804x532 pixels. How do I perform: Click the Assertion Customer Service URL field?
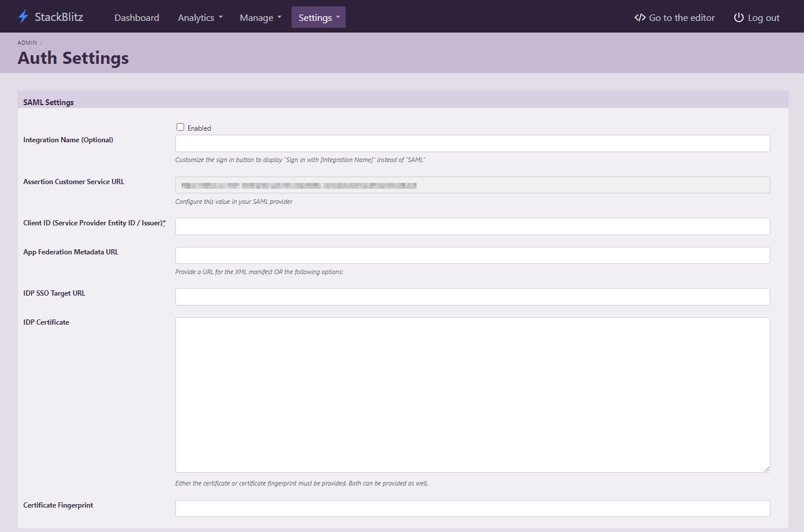(x=472, y=185)
